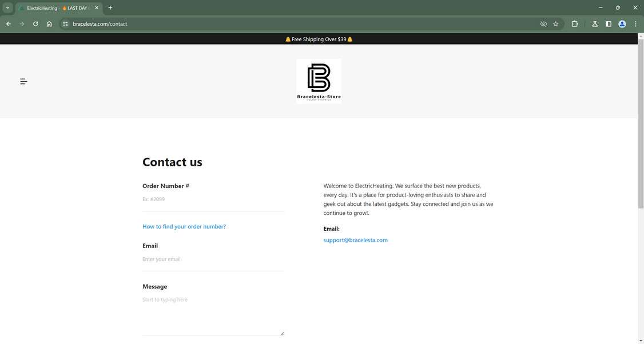Click the Bracelesta-Store logo
644x344 pixels.
(x=319, y=81)
